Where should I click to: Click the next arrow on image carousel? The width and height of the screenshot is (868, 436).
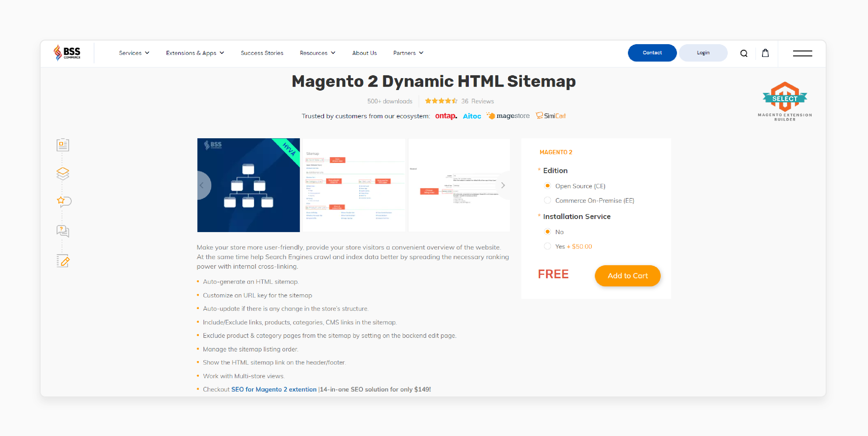point(503,185)
